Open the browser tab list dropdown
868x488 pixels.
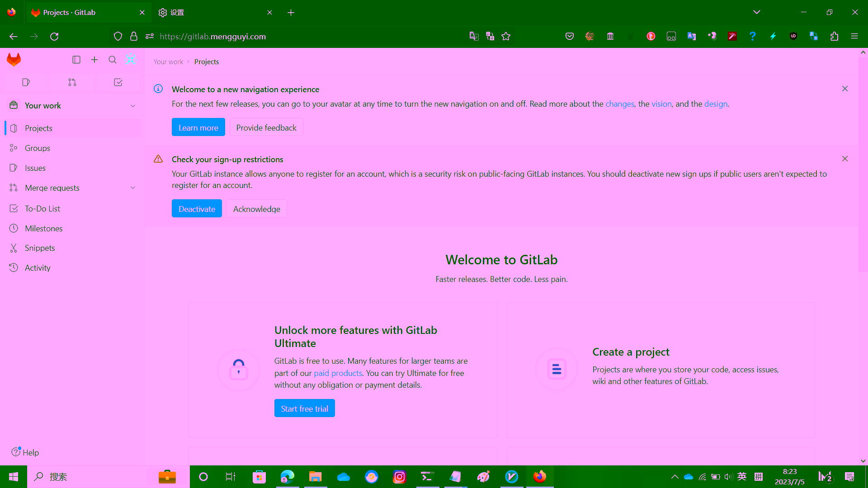coord(757,12)
